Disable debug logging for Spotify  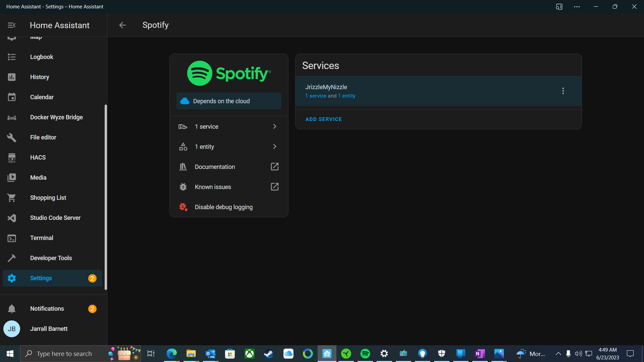click(224, 207)
